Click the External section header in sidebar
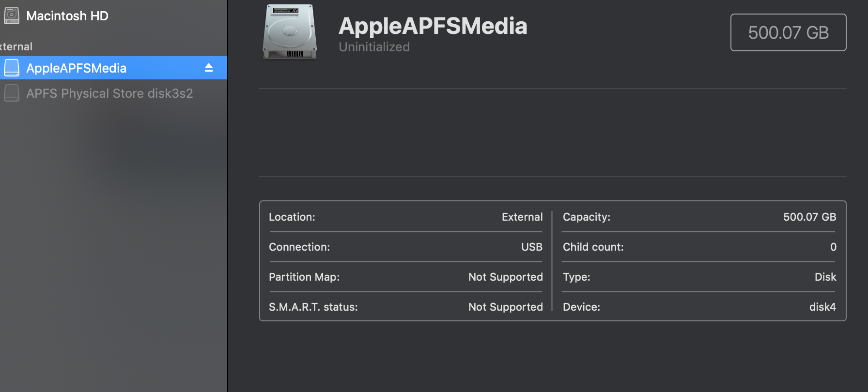This screenshot has height=392, width=868. 16,46
